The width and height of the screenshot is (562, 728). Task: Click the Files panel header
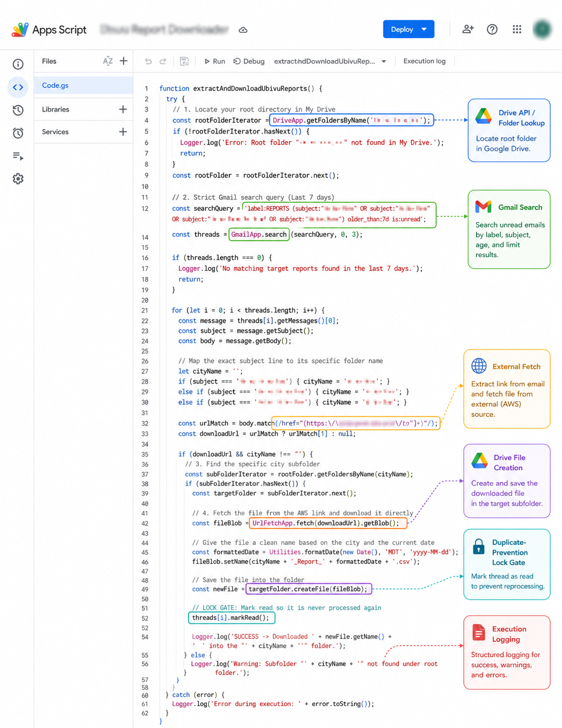(x=49, y=61)
